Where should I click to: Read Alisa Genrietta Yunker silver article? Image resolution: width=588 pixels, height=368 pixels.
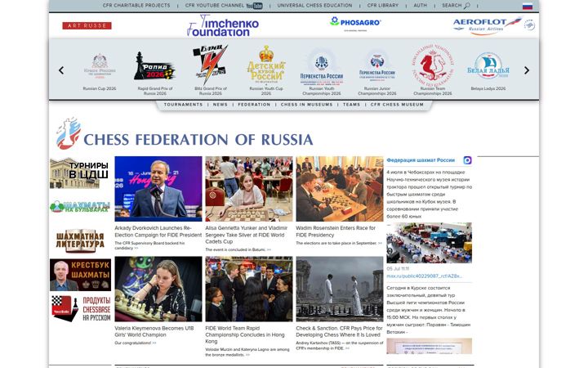[x=247, y=235]
